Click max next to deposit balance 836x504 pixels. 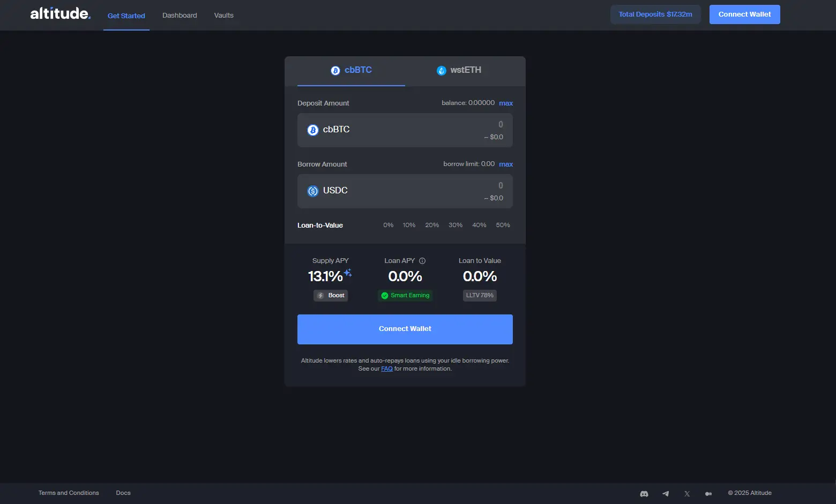coord(506,103)
